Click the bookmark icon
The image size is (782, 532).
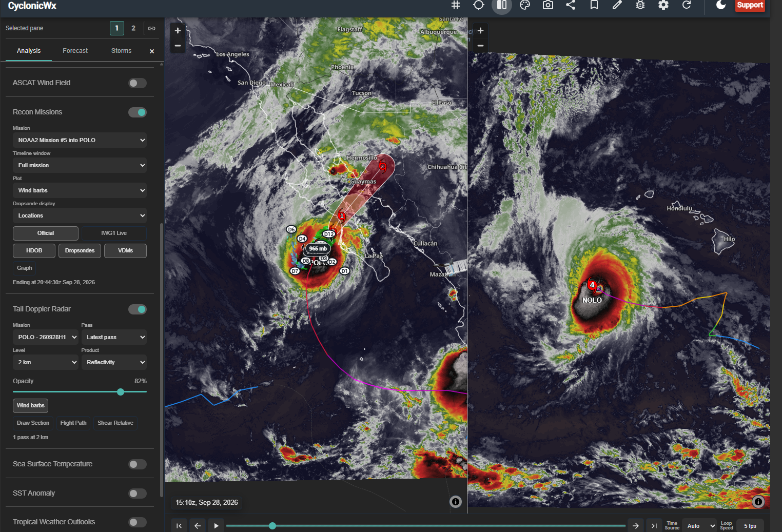594,5
